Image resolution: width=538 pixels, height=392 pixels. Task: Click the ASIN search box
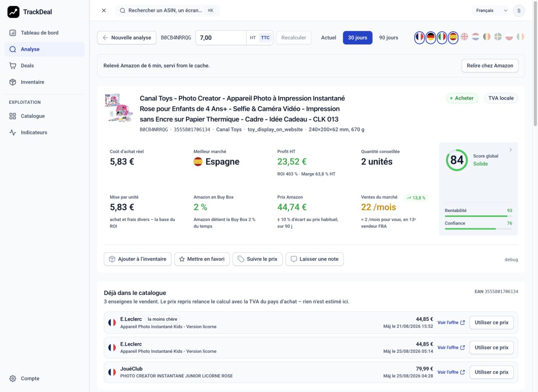coord(168,11)
